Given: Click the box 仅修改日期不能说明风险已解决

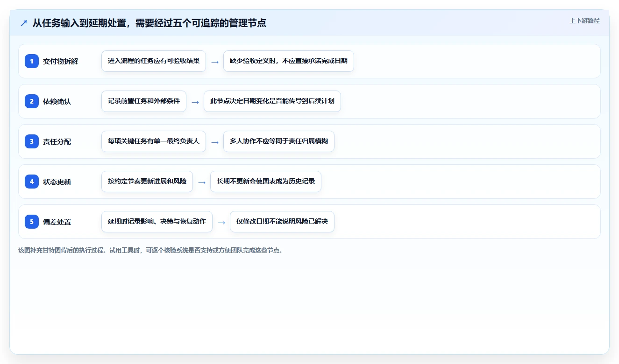Looking at the screenshot, I should [282, 222].
